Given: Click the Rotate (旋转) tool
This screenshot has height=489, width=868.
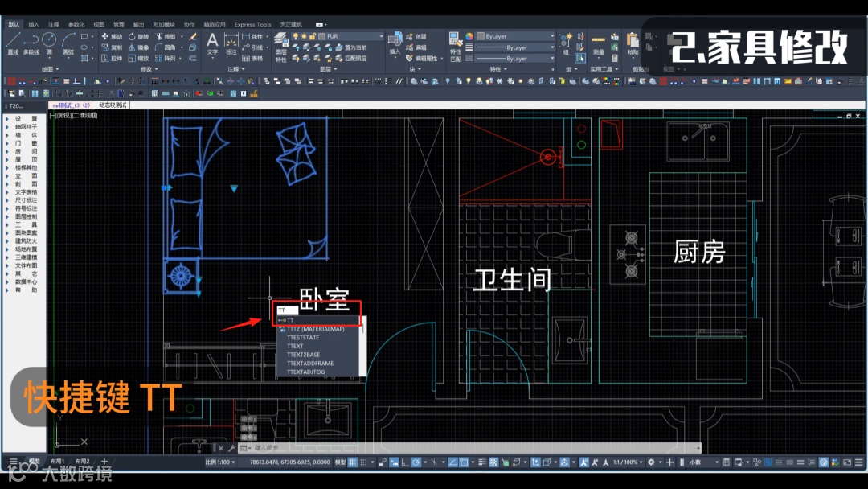Looking at the screenshot, I should [x=138, y=36].
